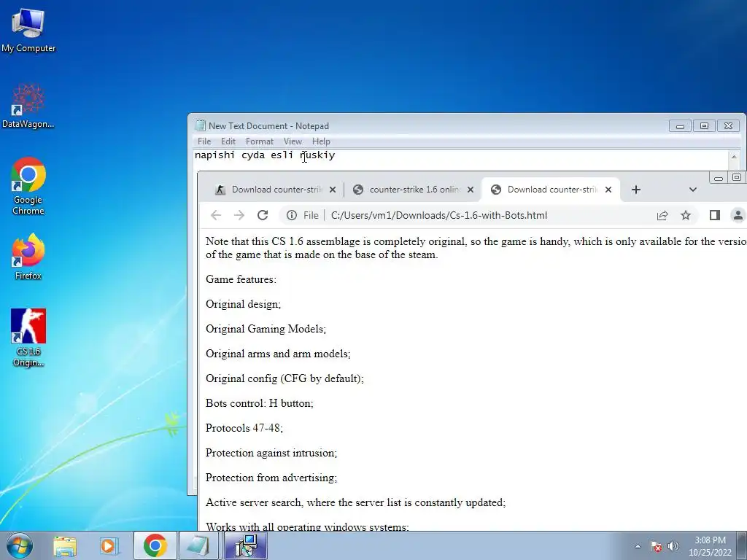
Task: Click the 'Game features:' text
Action: [241, 279]
